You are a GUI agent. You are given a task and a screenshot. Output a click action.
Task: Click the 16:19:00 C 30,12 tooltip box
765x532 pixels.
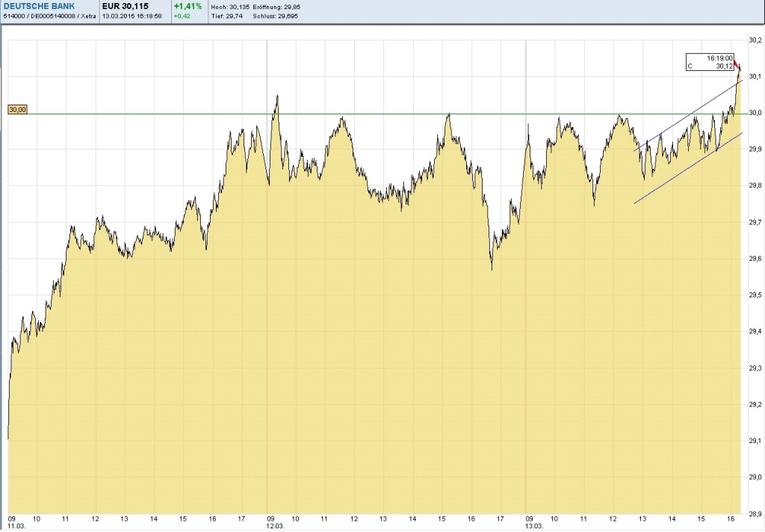click(x=710, y=62)
